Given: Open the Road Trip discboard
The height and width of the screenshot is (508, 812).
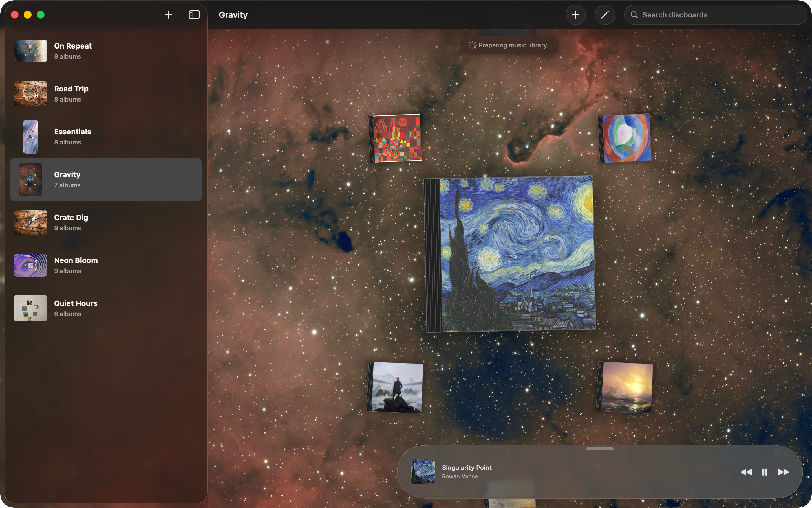Looking at the screenshot, I should point(106,94).
